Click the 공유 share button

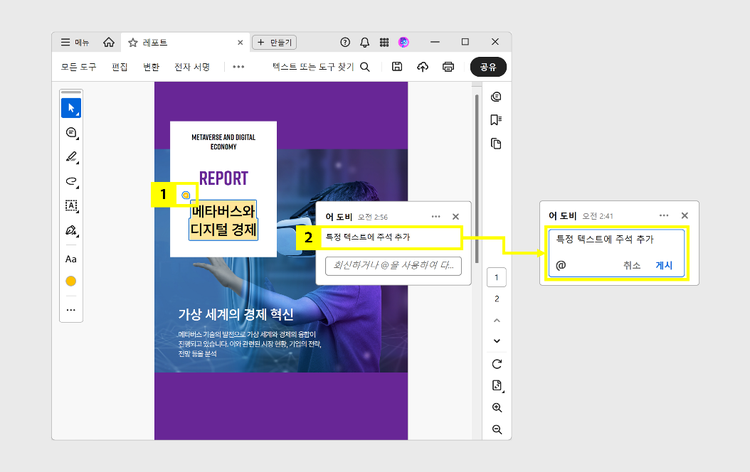tap(488, 67)
